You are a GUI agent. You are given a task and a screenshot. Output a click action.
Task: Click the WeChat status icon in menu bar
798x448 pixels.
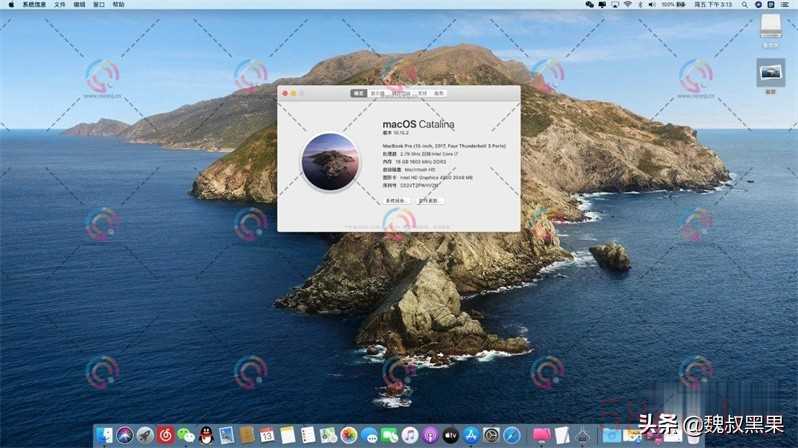pos(590,4)
